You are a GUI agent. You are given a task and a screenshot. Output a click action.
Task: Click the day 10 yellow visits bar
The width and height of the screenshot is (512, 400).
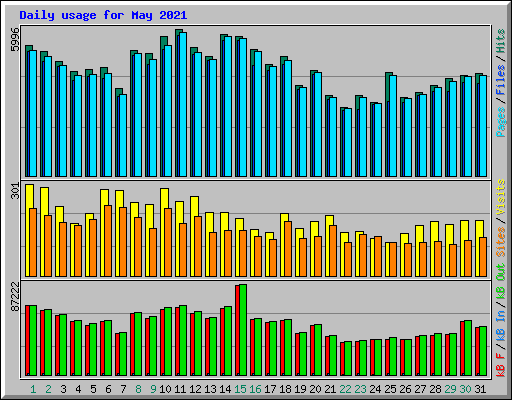pyautogui.click(x=163, y=232)
